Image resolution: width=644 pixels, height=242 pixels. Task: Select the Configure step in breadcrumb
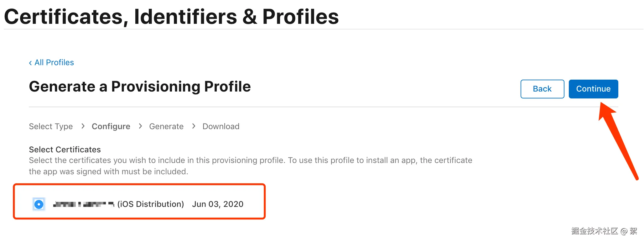click(x=111, y=126)
